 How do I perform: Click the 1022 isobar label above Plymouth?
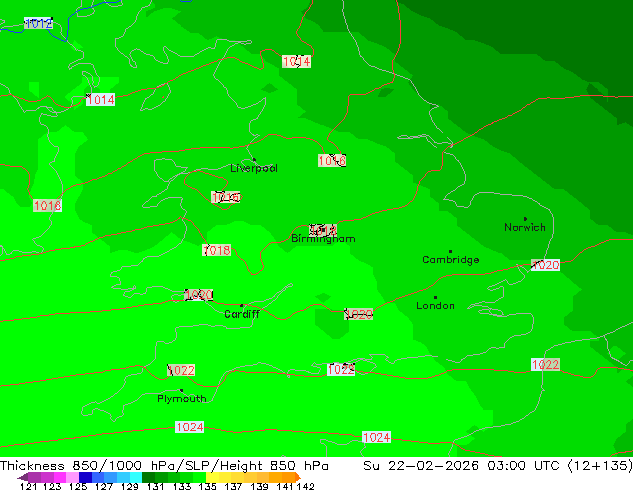(181, 370)
